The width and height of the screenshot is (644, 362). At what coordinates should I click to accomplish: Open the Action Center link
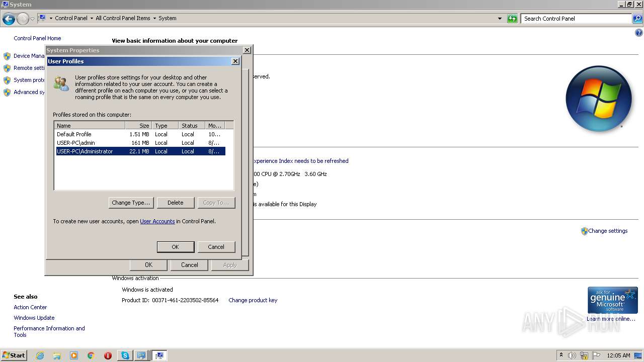(x=30, y=307)
